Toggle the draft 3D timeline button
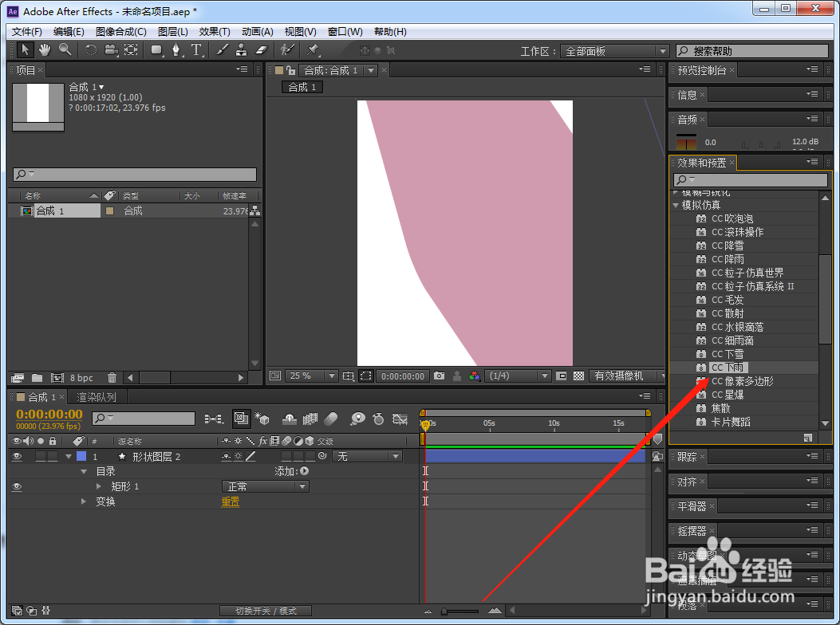 [x=262, y=419]
